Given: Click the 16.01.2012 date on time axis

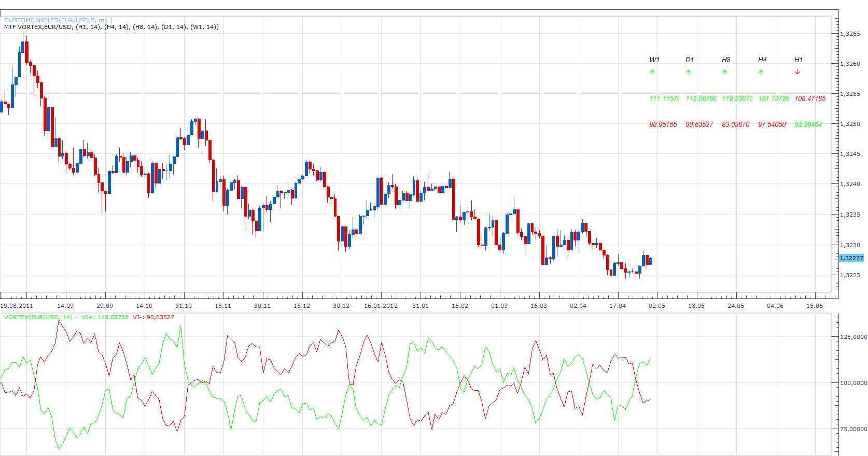Looking at the screenshot, I should pyautogui.click(x=381, y=306).
